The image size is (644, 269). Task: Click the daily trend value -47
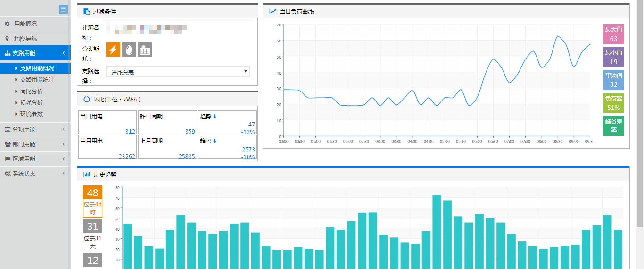pos(250,125)
